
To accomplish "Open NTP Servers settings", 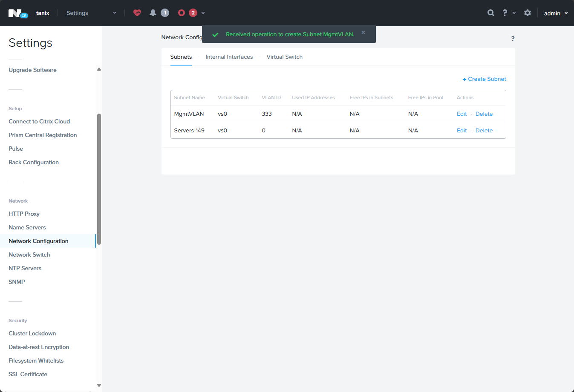I will (x=25, y=268).
